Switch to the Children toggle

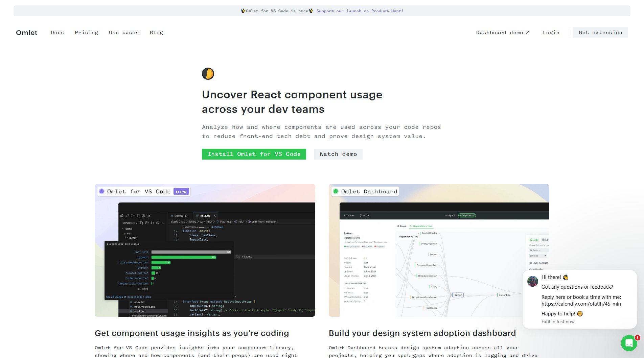[x=547, y=240]
